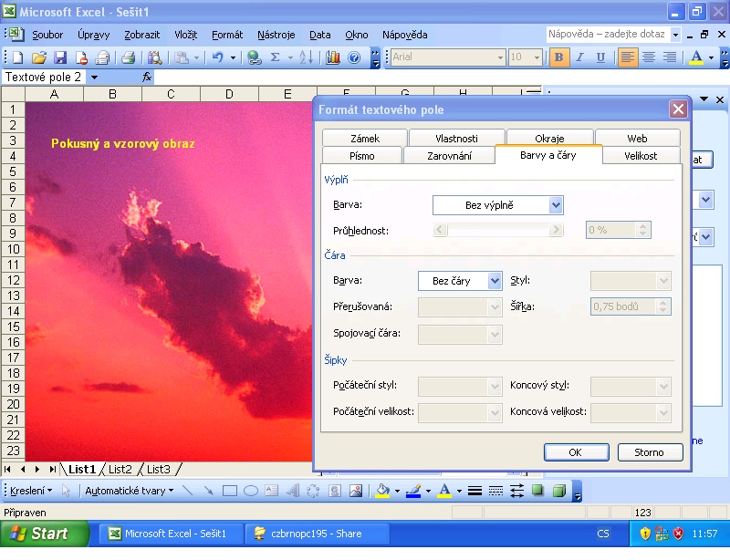This screenshot has width=730, height=560.
Task: Open Automatické tvary shapes menu
Action: tap(129, 491)
